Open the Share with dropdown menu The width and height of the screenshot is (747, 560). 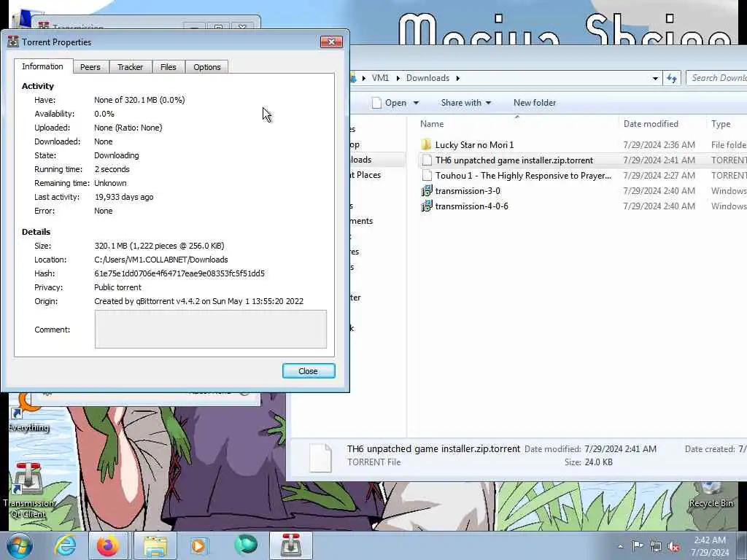466,103
